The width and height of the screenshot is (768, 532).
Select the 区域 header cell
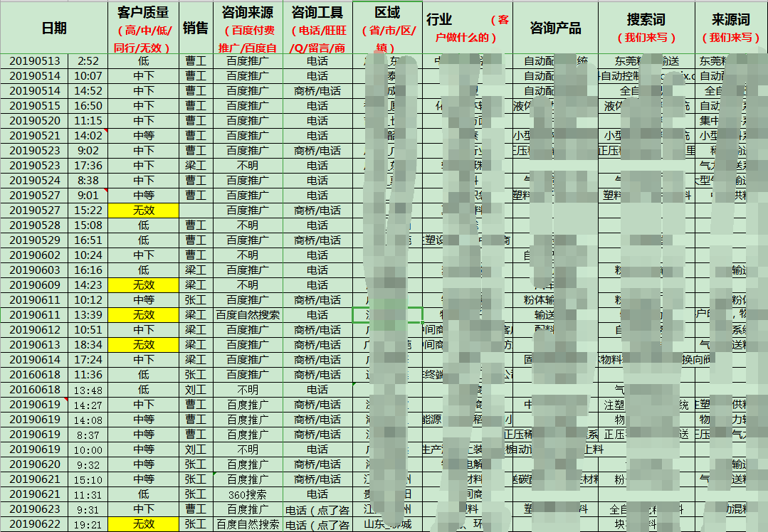[x=387, y=28]
